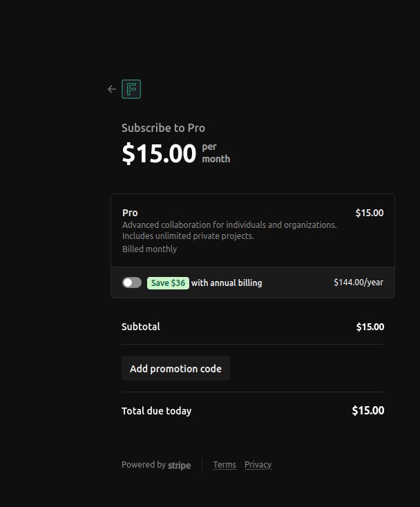Open the Privacy link
Screen dimensions: 420x507
pyautogui.click(x=258, y=465)
